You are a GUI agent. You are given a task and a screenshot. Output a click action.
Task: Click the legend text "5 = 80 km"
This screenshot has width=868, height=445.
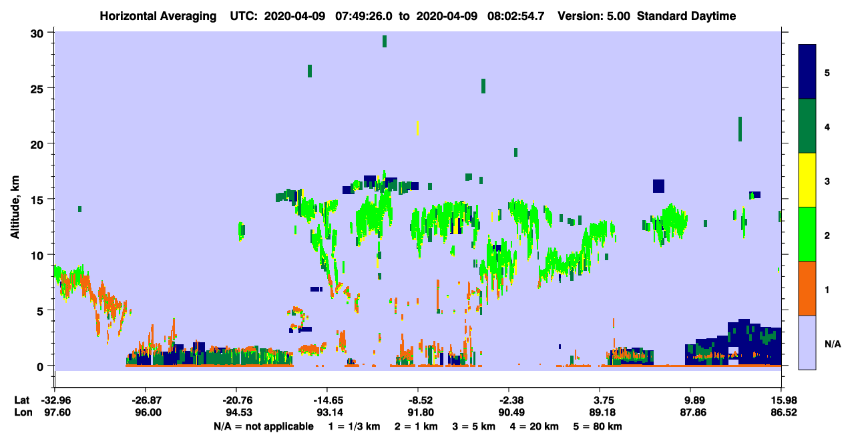coord(598,426)
